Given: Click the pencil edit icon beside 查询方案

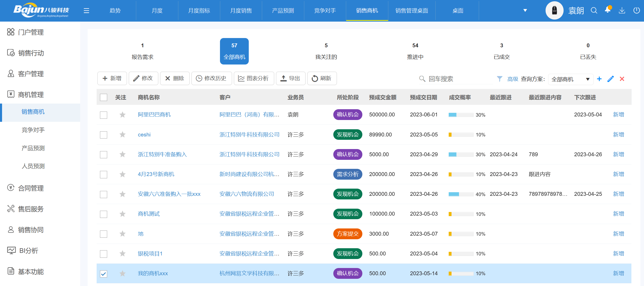Looking at the screenshot, I should coord(610,79).
